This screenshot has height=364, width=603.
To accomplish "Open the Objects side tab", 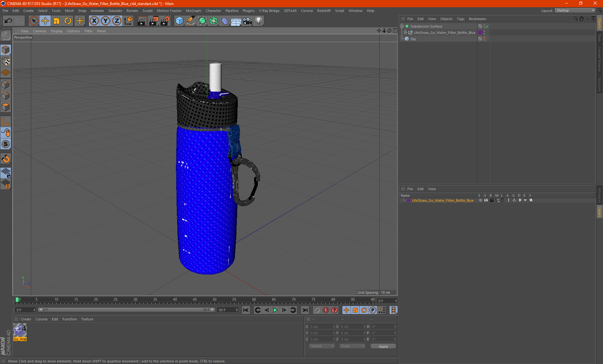I will click(x=600, y=24).
